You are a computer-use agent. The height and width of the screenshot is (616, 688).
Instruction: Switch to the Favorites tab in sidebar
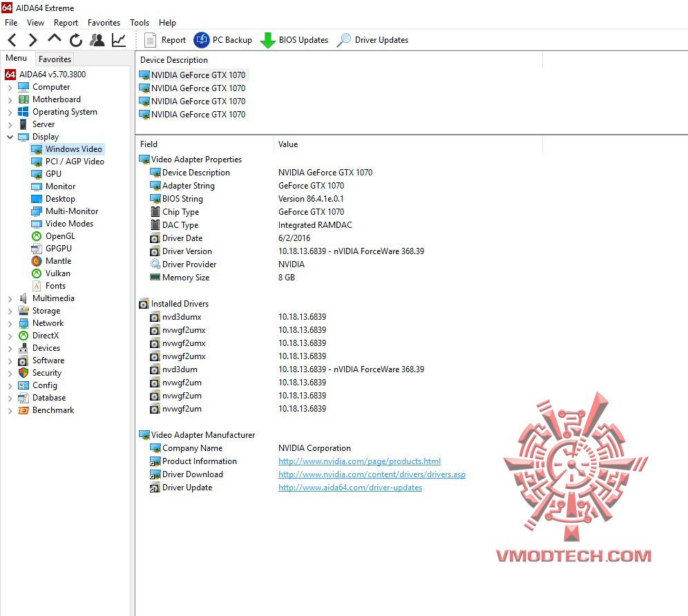(55, 59)
